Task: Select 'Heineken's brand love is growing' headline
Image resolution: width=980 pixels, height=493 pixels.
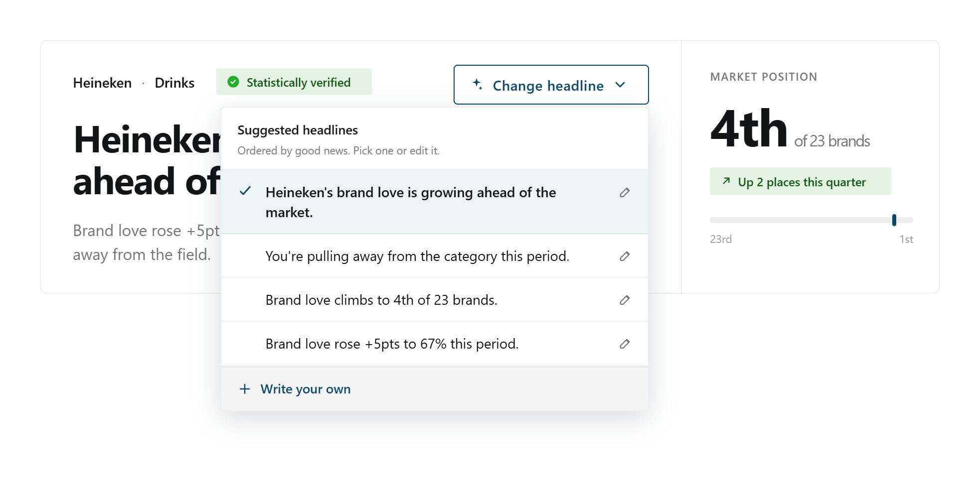Action: [435, 202]
